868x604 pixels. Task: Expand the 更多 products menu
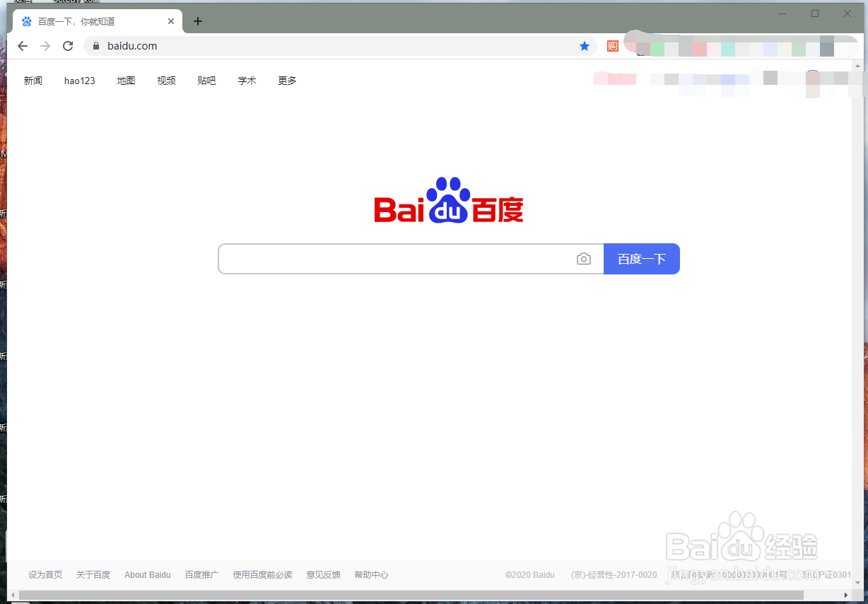(x=287, y=81)
